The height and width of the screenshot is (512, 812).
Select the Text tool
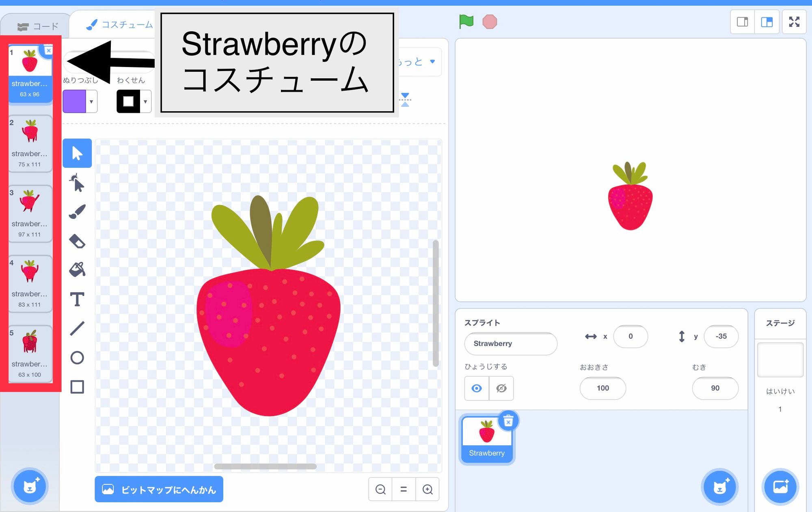tap(77, 299)
